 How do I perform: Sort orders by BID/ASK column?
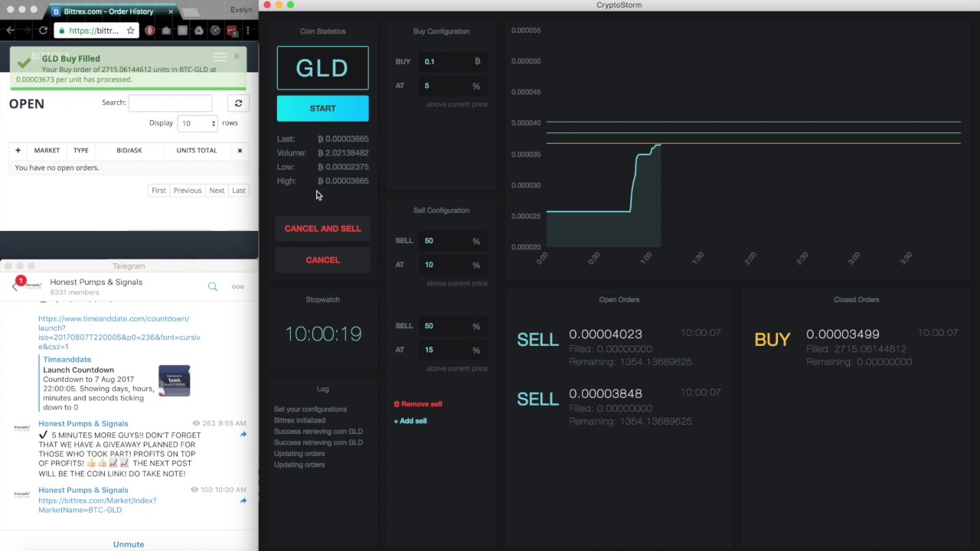129,151
